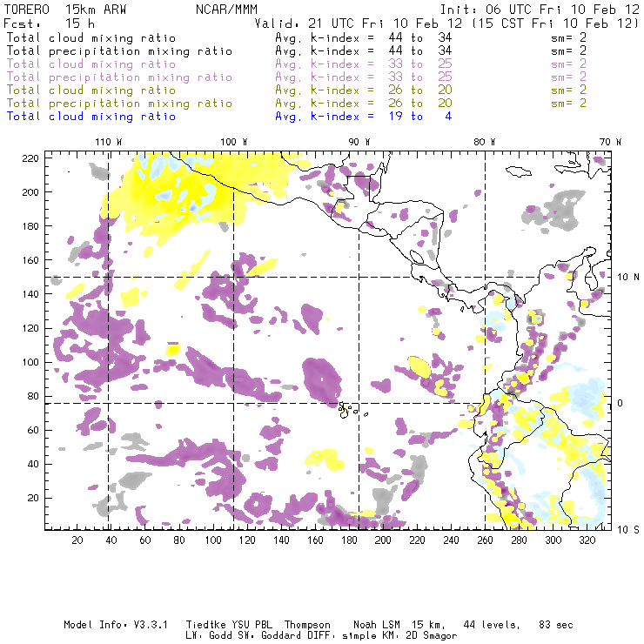Click the "300" horizontal axis tick label
This screenshot has width=644, height=644.
pyautogui.click(x=553, y=540)
